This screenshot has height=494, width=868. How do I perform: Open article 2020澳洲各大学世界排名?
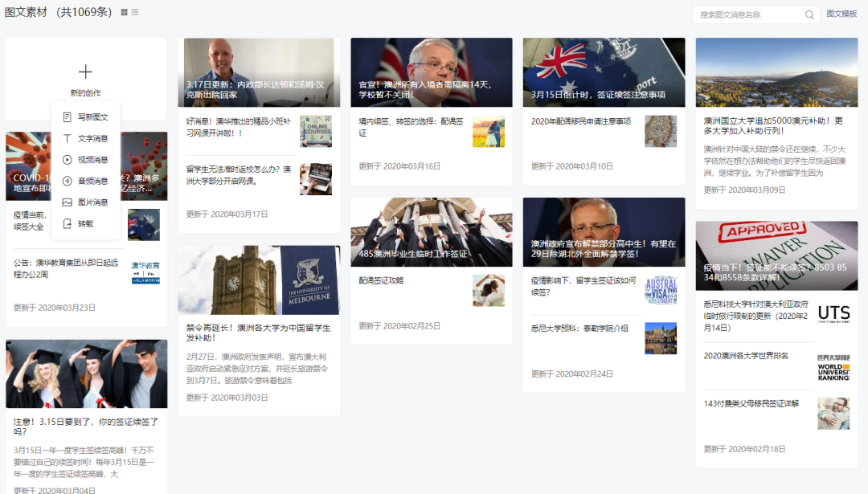[x=746, y=356]
